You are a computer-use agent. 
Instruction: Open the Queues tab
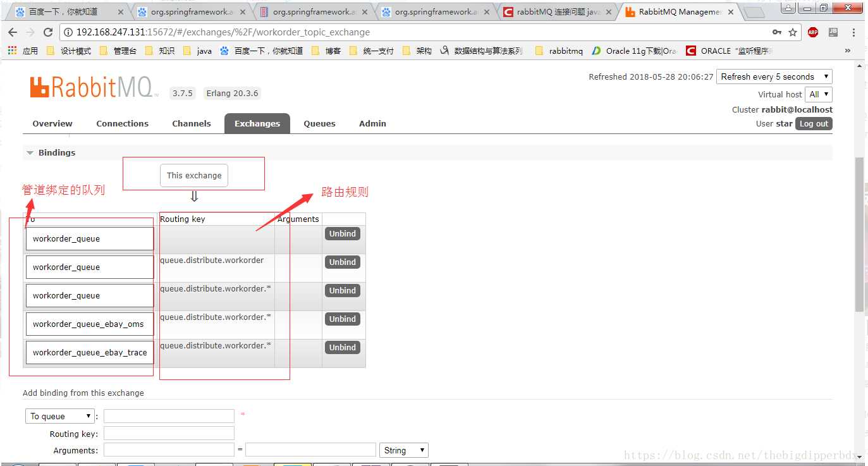click(x=319, y=123)
